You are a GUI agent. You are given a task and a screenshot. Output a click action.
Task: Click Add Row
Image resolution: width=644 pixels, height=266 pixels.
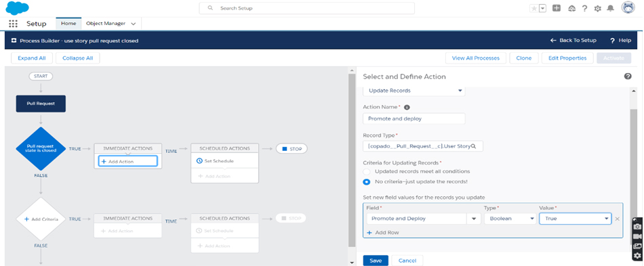(383, 232)
